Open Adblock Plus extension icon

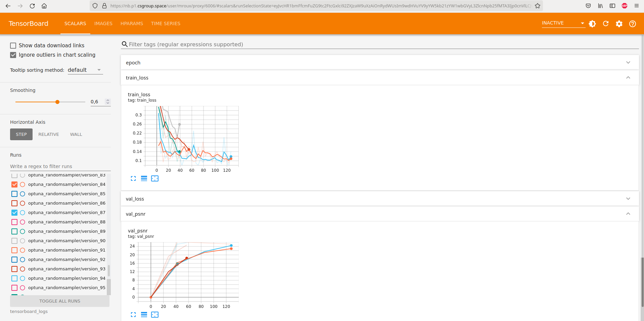(625, 6)
